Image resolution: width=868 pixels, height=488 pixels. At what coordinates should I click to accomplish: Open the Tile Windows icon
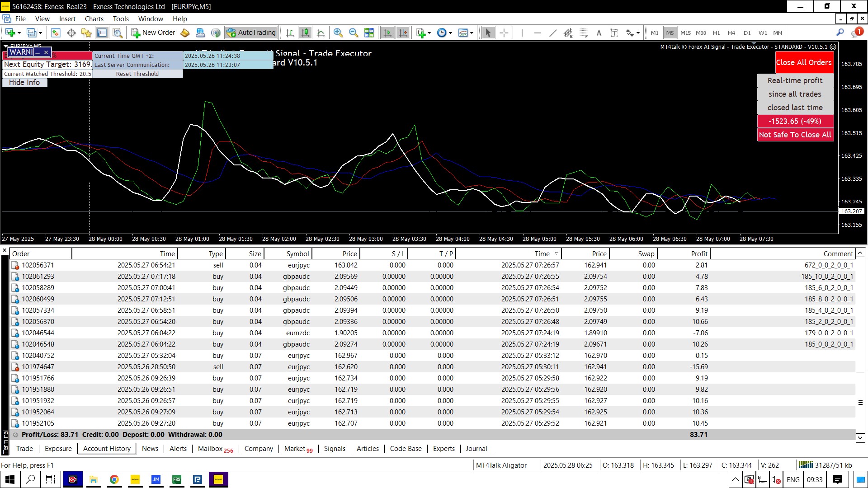tap(369, 33)
